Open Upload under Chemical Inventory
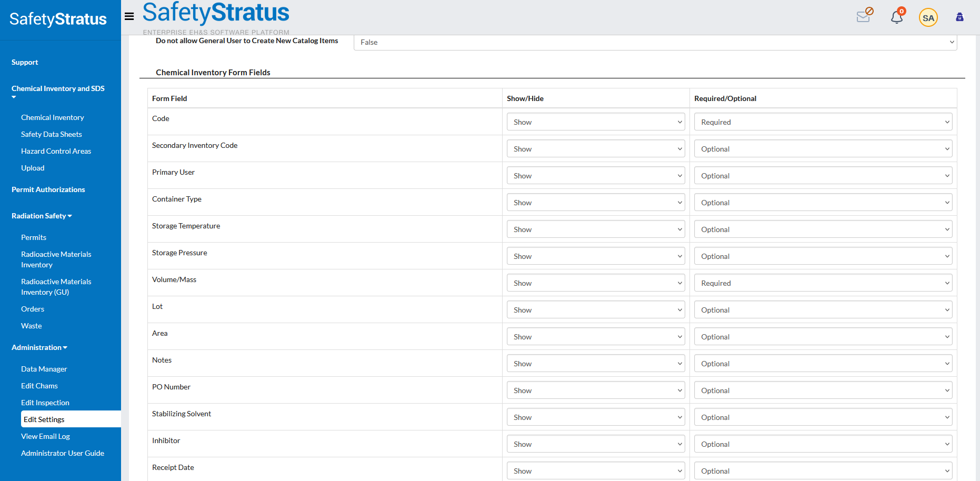Image resolution: width=980 pixels, height=481 pixels. pyautogui.click(x=33, y=168)
